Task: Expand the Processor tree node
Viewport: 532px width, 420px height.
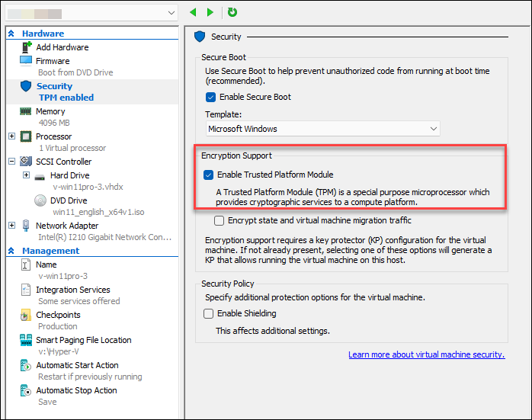Action: 11,136
